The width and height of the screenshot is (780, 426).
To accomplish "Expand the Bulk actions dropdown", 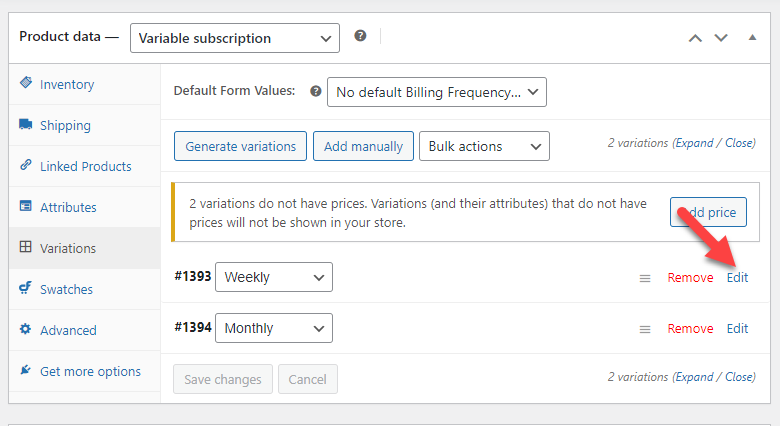I will click(x=484, y=146).
